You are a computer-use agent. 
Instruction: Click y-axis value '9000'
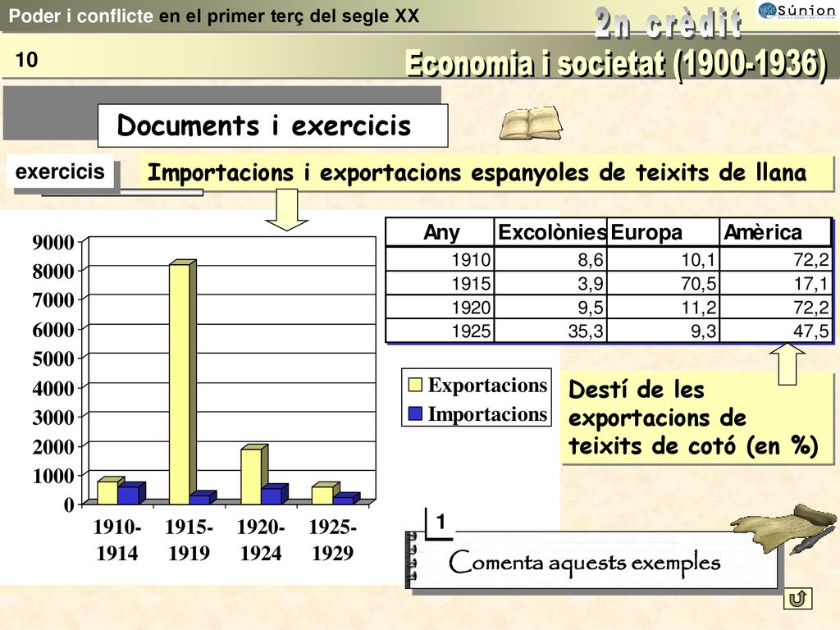click(x=53, y=242)
